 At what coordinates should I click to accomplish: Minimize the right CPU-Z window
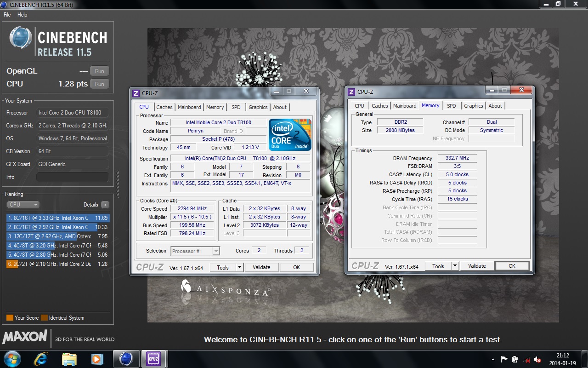[492, 90]
